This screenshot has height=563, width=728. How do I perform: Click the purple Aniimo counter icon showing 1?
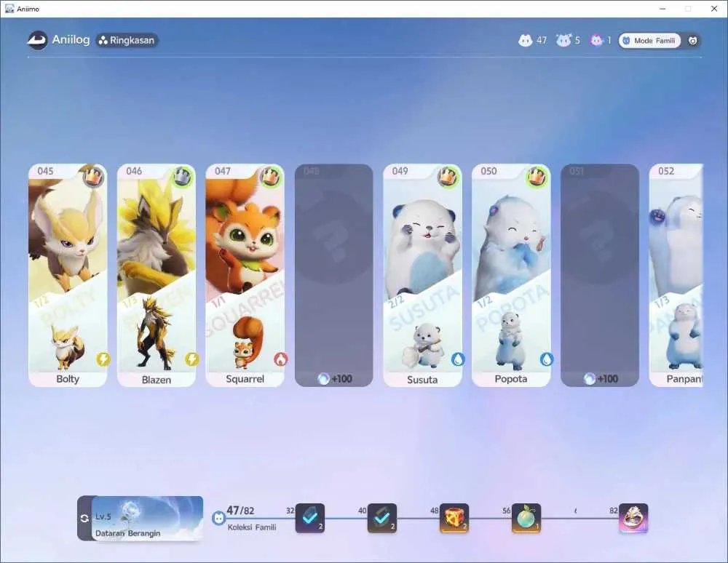point(597,40)
